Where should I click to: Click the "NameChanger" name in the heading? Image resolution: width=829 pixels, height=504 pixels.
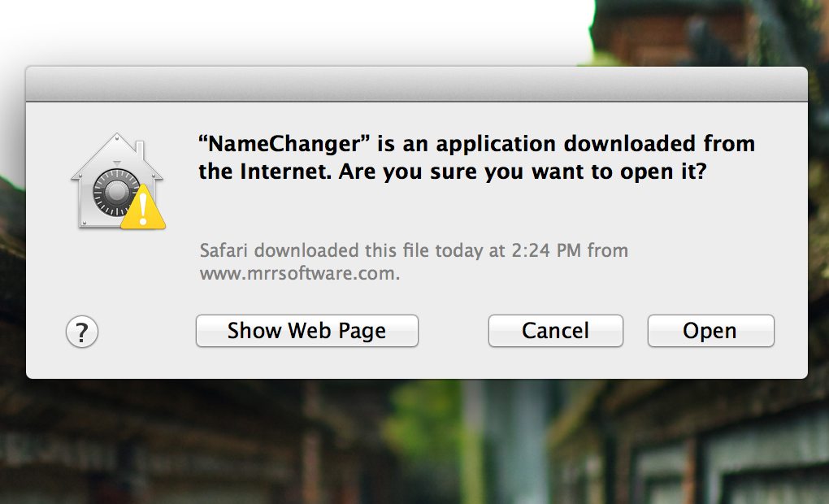[284, 144]
